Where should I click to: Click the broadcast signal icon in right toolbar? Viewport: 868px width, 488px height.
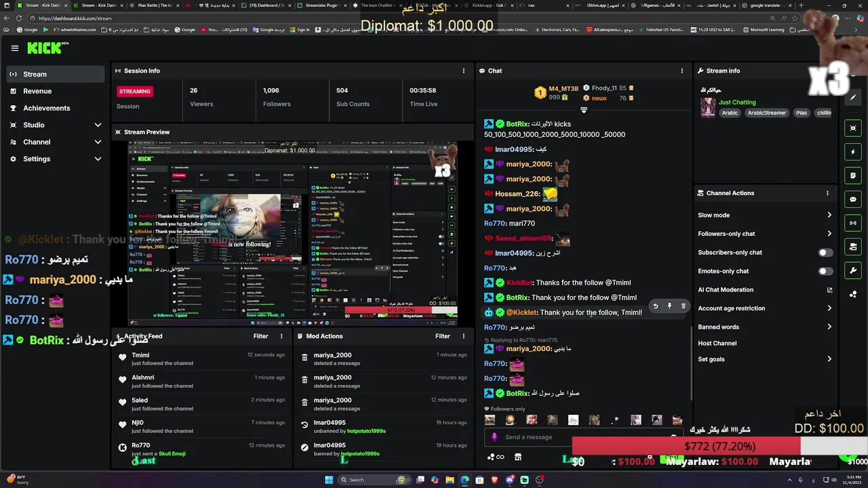853,223
